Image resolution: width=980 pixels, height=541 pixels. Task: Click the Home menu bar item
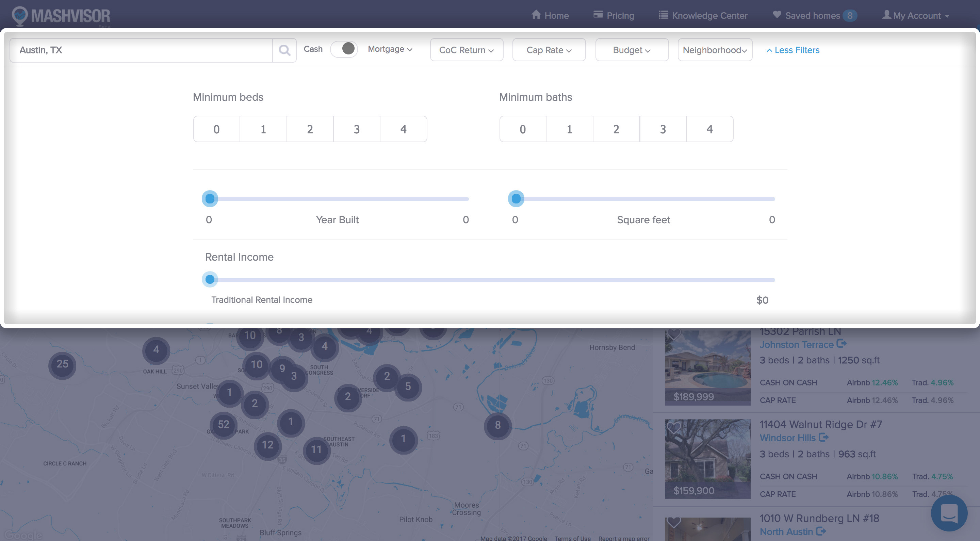pyautogui.click(x=550, y=15)
